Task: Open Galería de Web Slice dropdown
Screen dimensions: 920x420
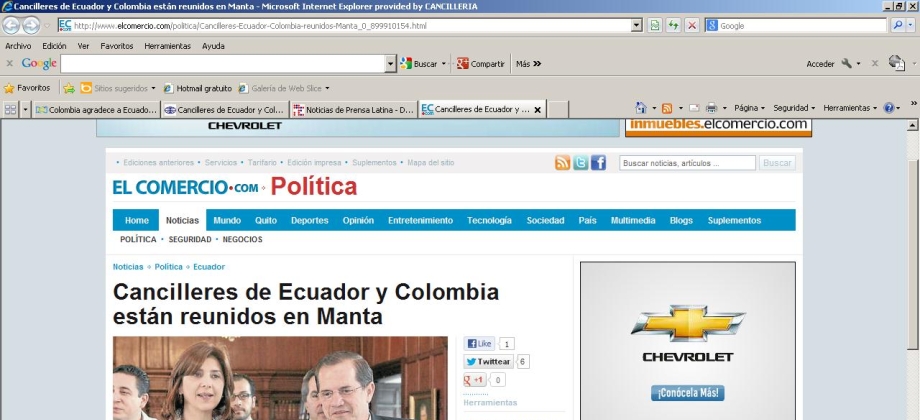Action: tap(284, 88)
